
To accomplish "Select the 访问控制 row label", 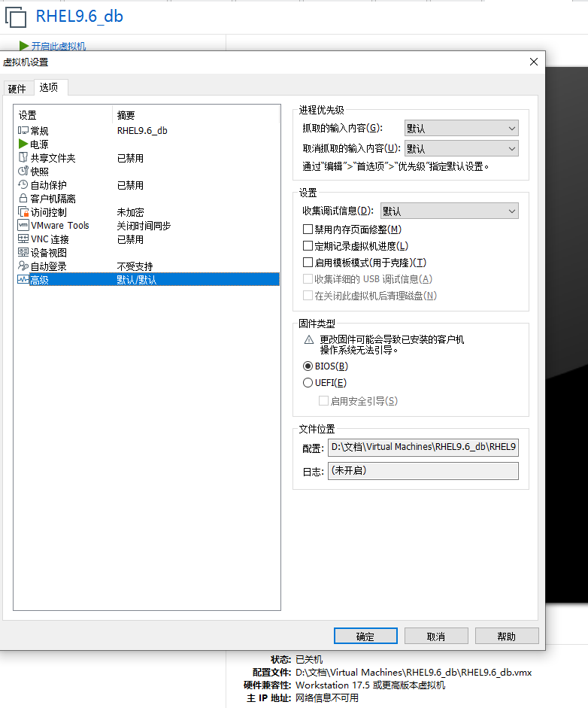I will pos(48,212).
